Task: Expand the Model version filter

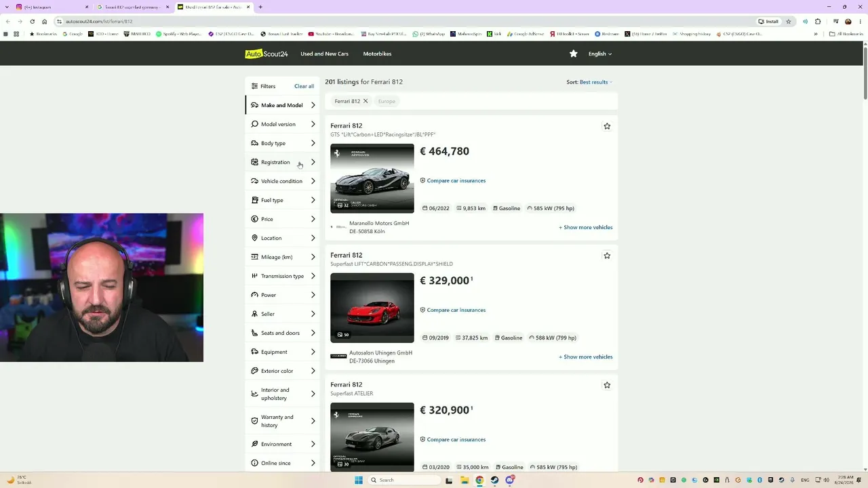Action: 283,124
